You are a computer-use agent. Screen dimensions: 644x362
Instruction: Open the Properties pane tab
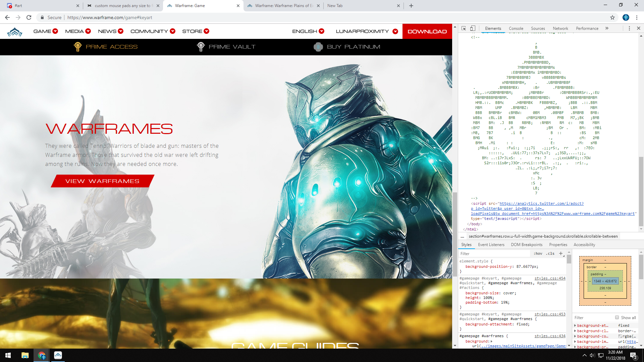[x=558, y=245]
